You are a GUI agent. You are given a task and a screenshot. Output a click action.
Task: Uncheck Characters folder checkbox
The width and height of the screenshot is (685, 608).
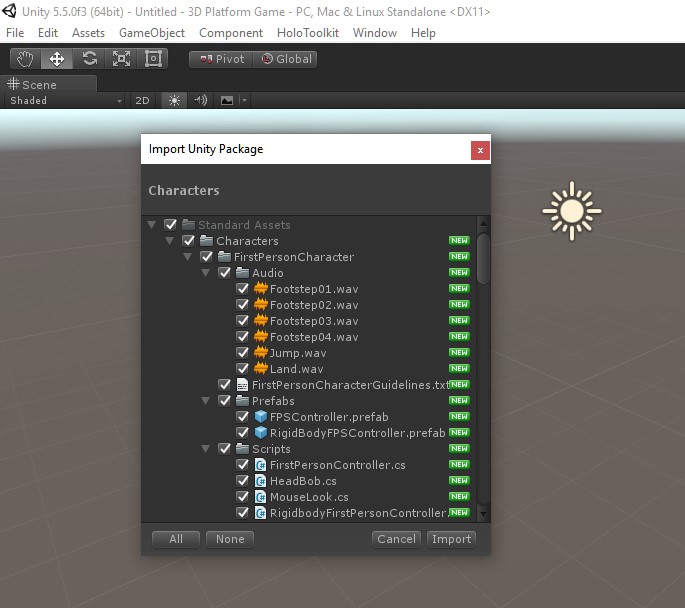click(188, 241)
